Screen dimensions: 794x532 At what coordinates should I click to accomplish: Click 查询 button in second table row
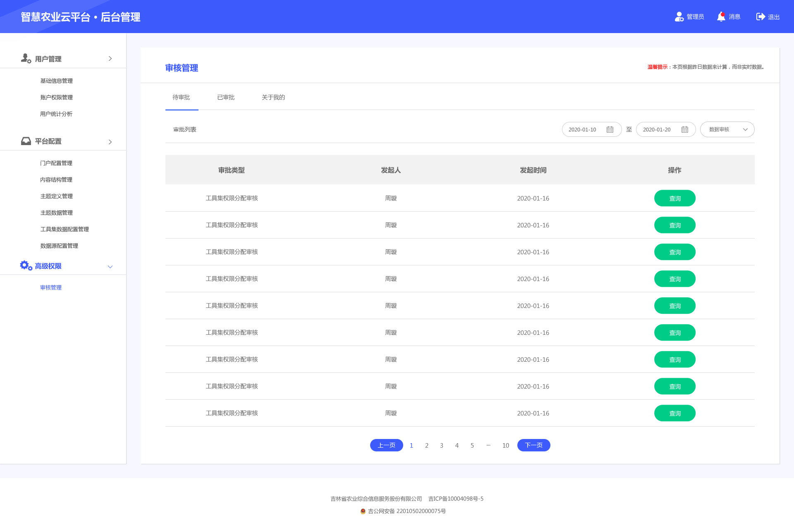(x=675, y=225)
